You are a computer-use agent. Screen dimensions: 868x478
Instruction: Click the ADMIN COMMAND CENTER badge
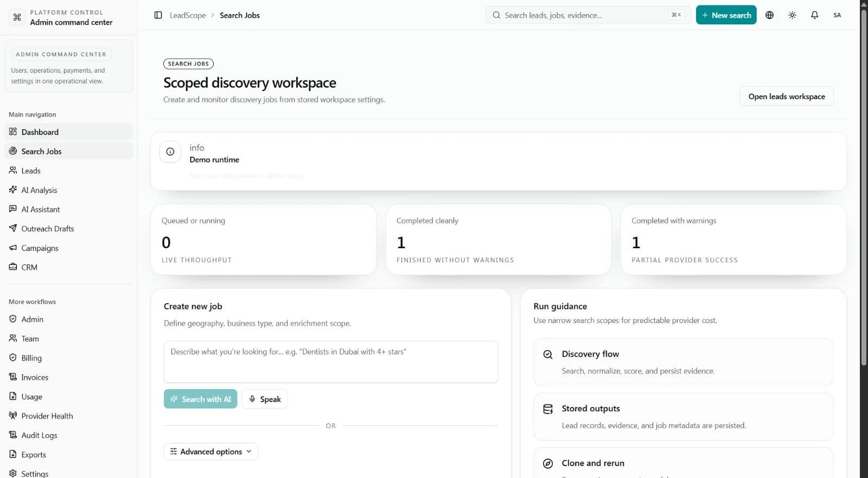61,54
